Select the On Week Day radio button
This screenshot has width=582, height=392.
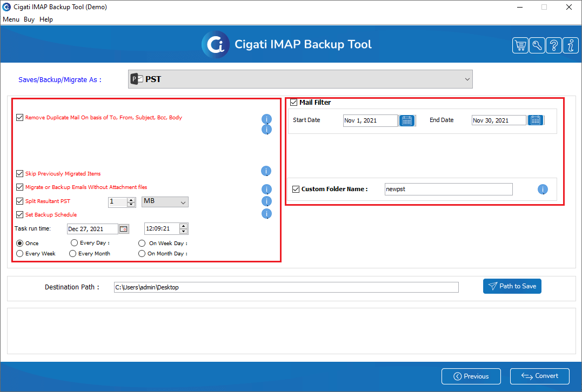coord(142,244)
